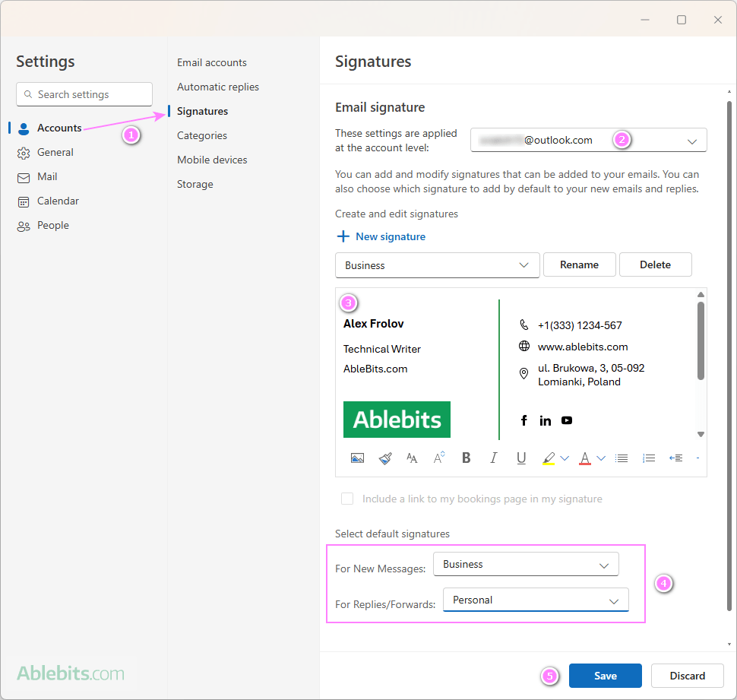
Task: Click the Signatures pane vertical scrollbar
Action: click(x=729, y=356)
